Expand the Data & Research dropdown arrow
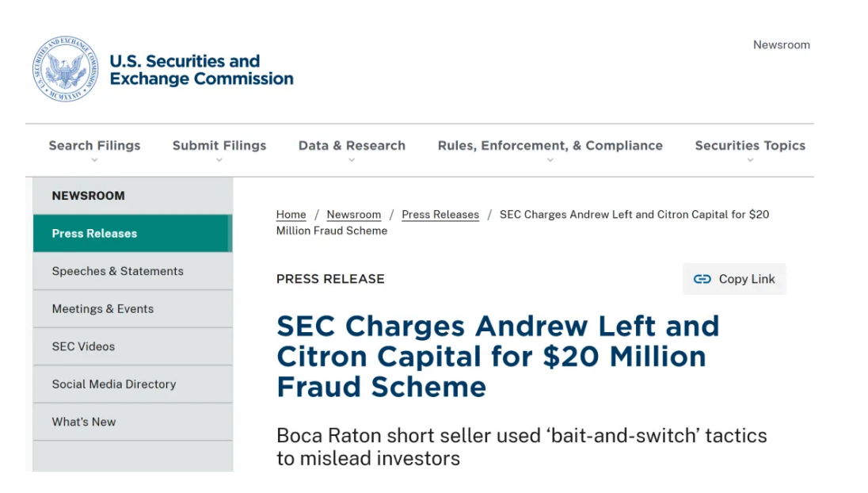868x493 pixels. (x=352, y=160)
